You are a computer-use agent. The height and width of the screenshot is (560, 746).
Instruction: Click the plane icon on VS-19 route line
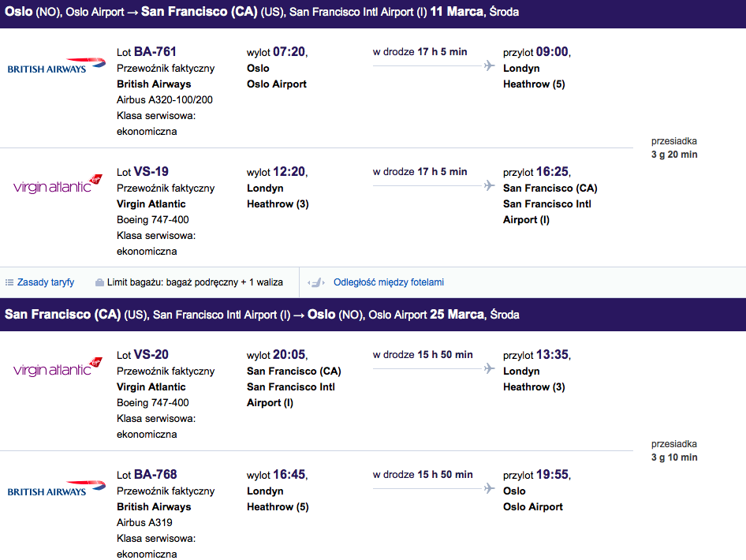point(489,185)
